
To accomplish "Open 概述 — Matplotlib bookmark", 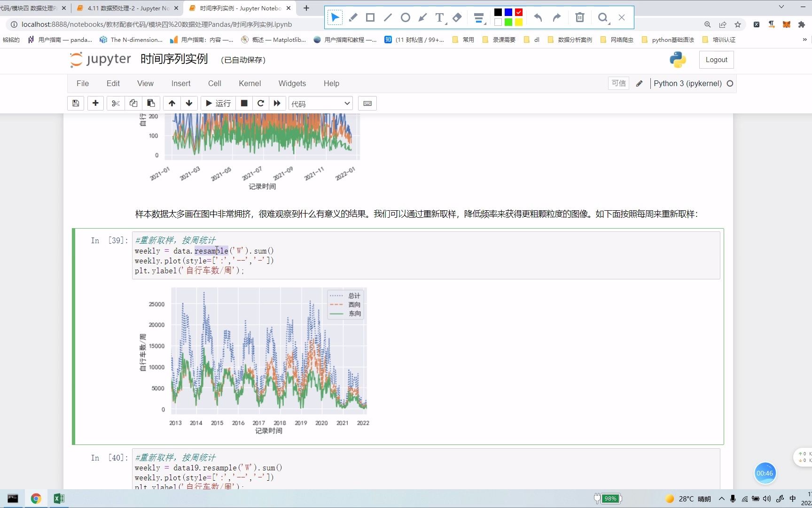I will 273,40.
